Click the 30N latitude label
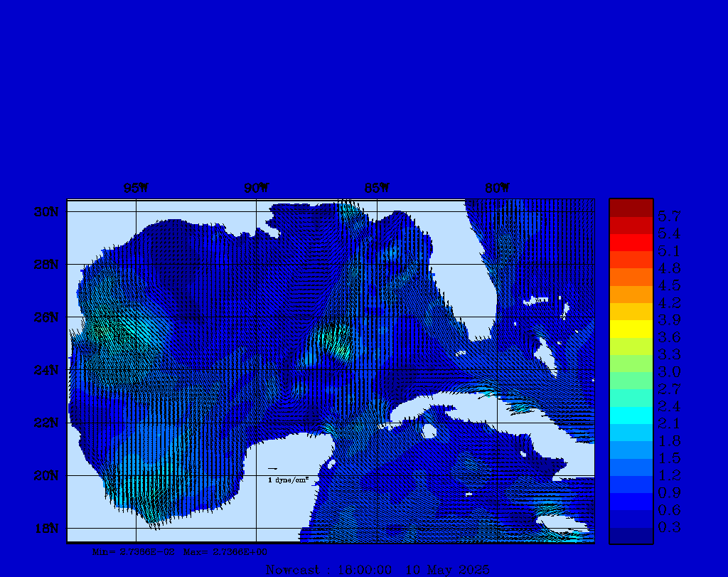728x577 pixels. click(48, 212)
